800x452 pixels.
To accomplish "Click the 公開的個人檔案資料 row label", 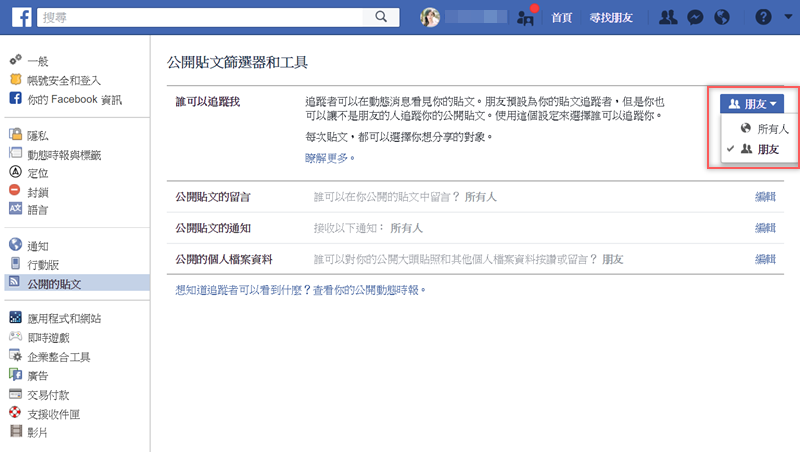I will click(x=224, y=259).
